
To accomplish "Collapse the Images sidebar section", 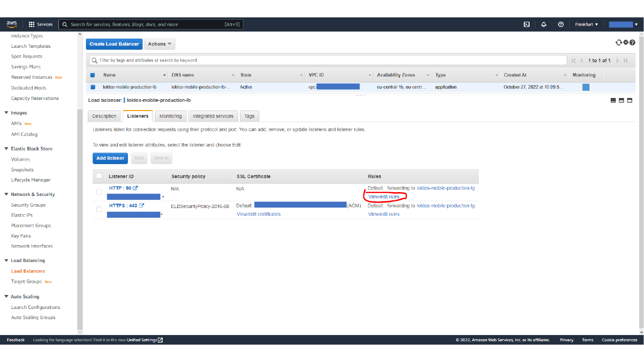I will pyautogui.click(x=6, y=113).
